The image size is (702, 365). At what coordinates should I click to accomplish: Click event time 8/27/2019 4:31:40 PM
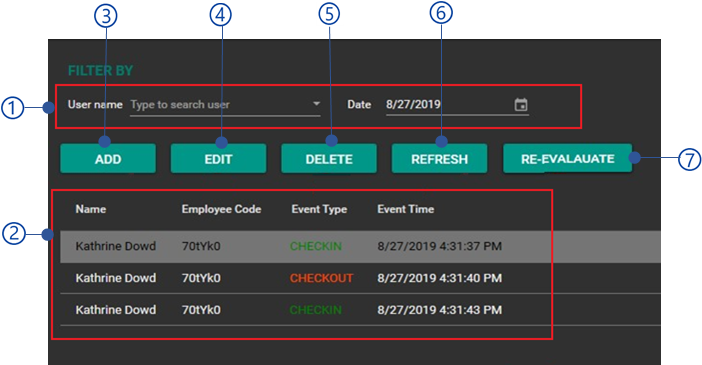tap(440, 278)
